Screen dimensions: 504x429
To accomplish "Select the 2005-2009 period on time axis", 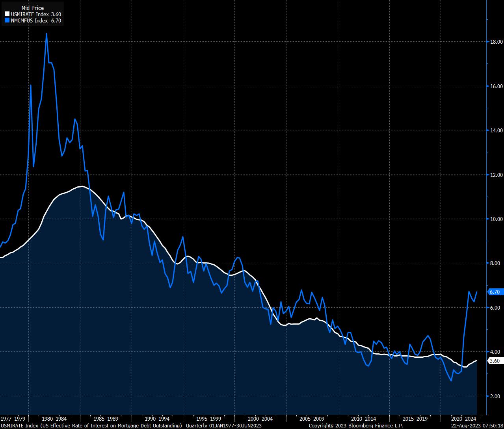I will (x=312, y=419).
